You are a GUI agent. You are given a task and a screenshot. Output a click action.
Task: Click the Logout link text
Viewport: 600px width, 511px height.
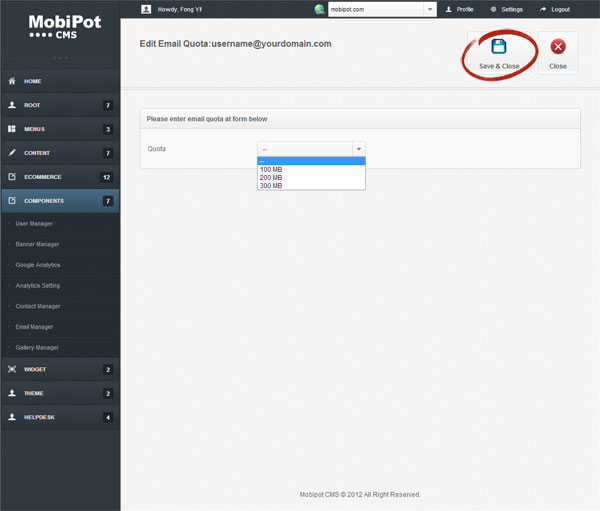[561, 9]
